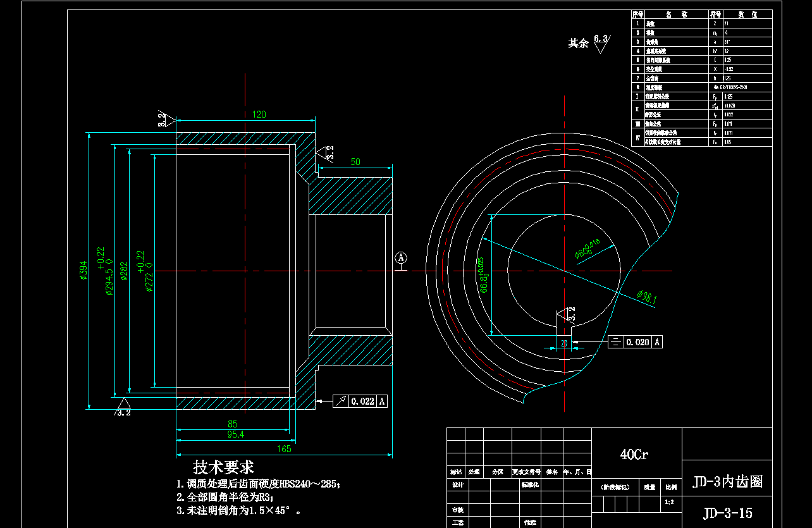Select the 120 length dimension text
The height and width of the screenshot is (528, 812).
(259, 114)
